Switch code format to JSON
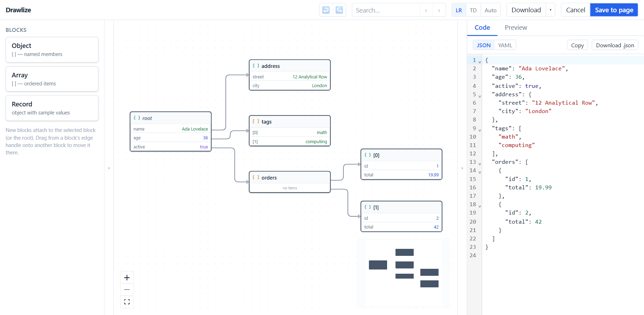Viewport: 644px width, 315px height. (x=484, y=45)
